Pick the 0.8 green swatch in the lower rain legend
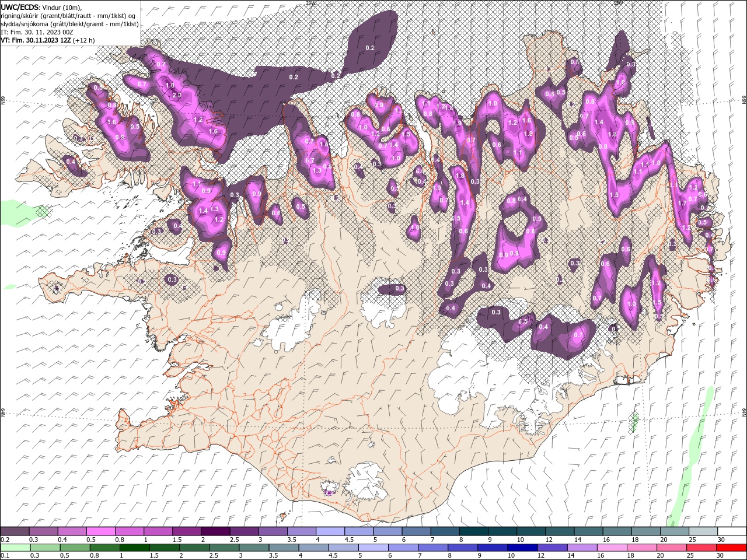The height and width of the screenshot is (560, 747). pos(105,548)
